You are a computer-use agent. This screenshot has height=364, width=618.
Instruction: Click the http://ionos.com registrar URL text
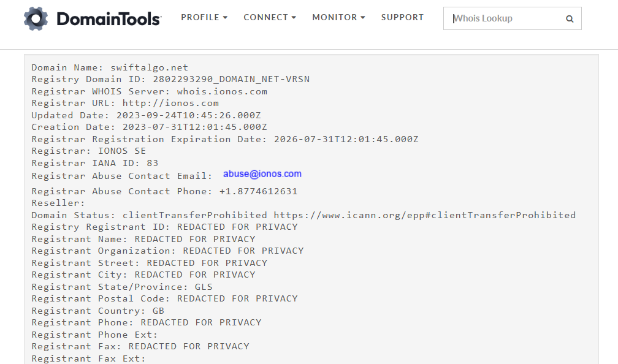tap(170, 103)
